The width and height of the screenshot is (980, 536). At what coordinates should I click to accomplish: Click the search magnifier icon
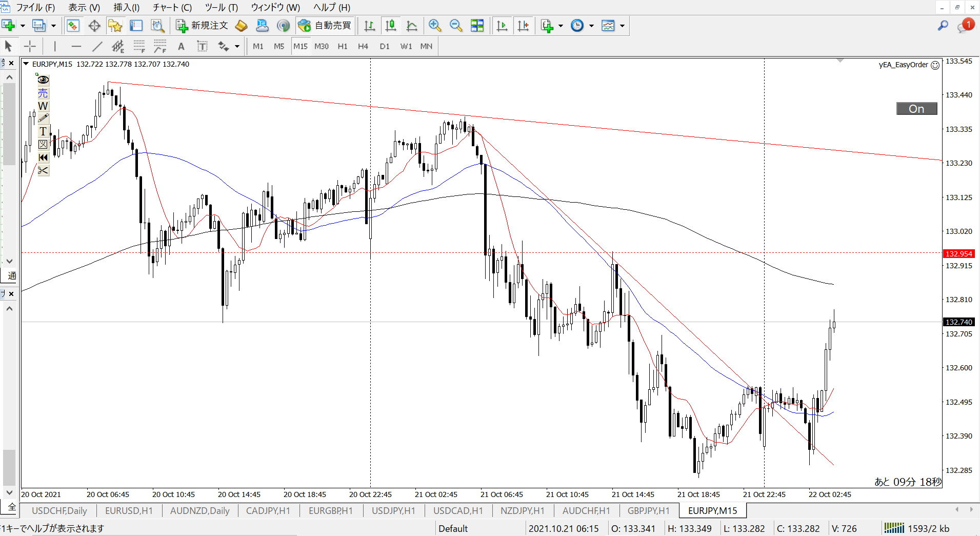(943, 25)
